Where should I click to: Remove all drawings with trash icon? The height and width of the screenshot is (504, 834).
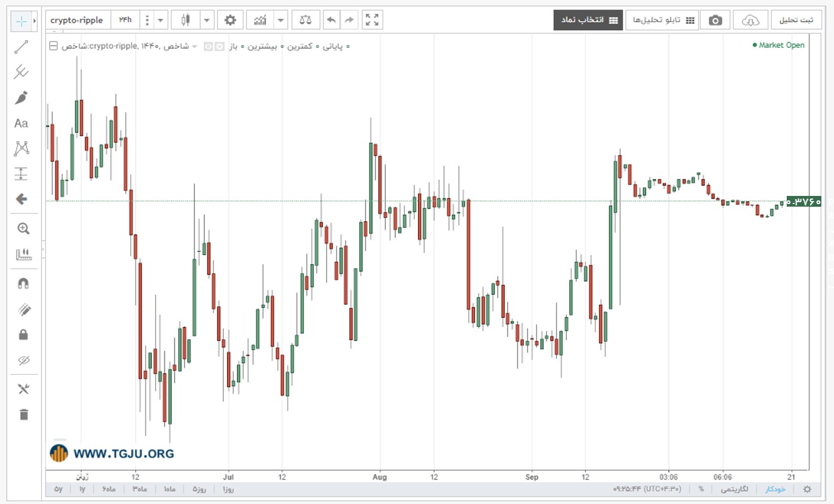(23, 414)
